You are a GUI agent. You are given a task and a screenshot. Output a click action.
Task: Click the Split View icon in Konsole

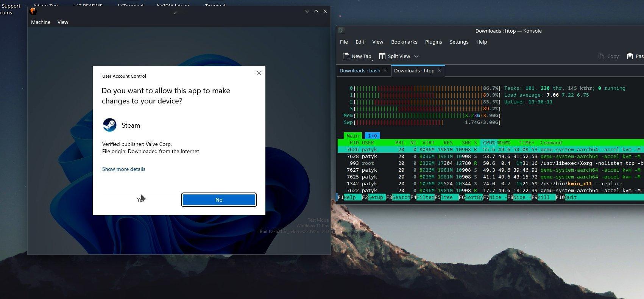(382, 56)
